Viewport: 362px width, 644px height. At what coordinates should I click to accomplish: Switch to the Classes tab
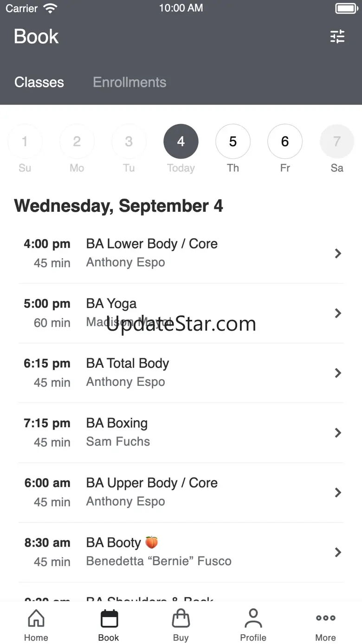(39, 82)
